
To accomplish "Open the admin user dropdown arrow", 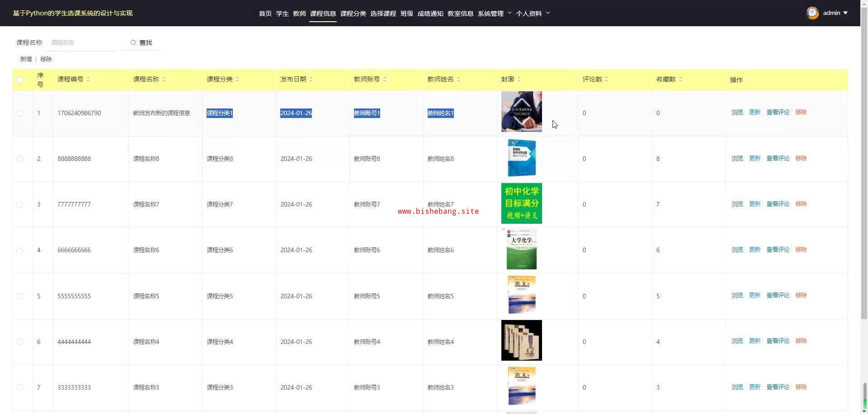I will click(845, 13).
